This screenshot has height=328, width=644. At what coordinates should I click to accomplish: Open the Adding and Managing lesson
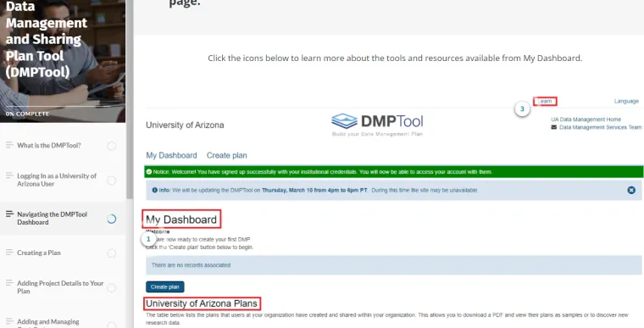point(48,323)
